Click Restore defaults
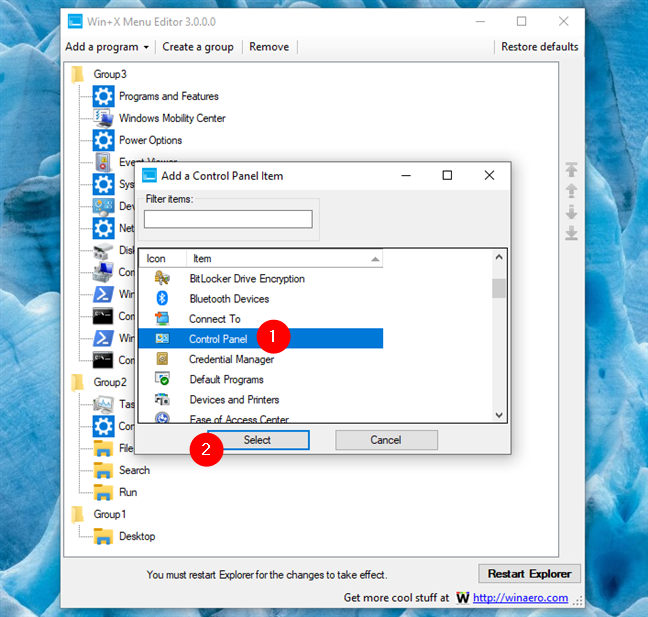Screen dimensions: 648x617 pyautogui.click(x=539, y=47)
